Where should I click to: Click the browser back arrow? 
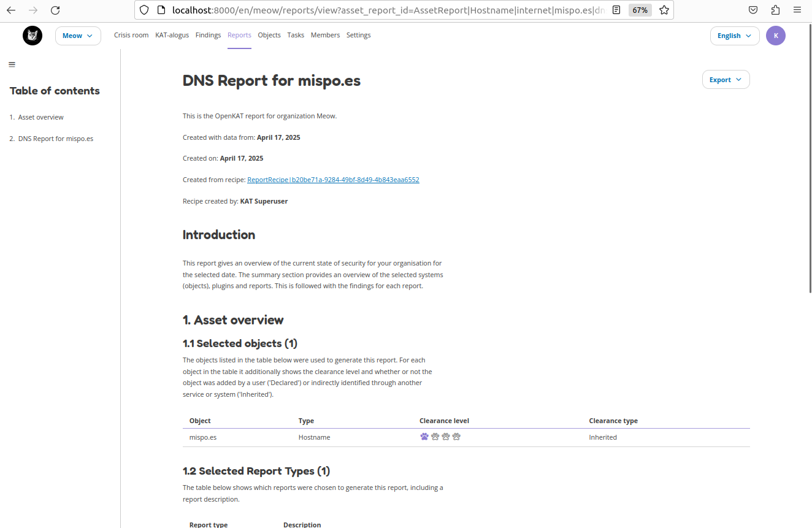tap(11, 10)
